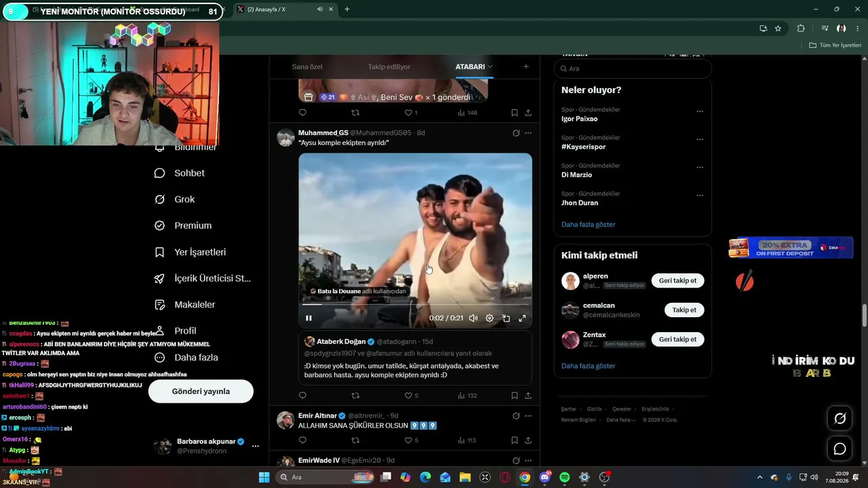The width and height of the screenshot is (868, 488).
Task: Open options for the Igor Paixao trend
Action: pyautogui.click(x=700, y=112)
